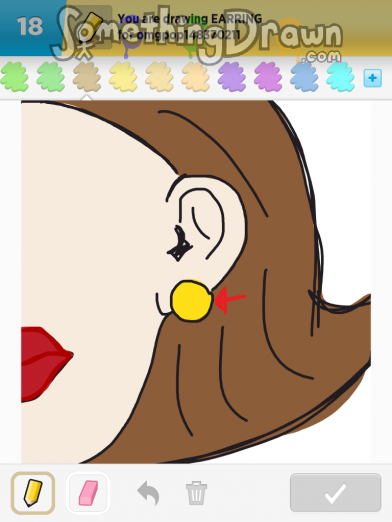Click the 'You are drawing EARRING' text

click(x=190, y=19)
